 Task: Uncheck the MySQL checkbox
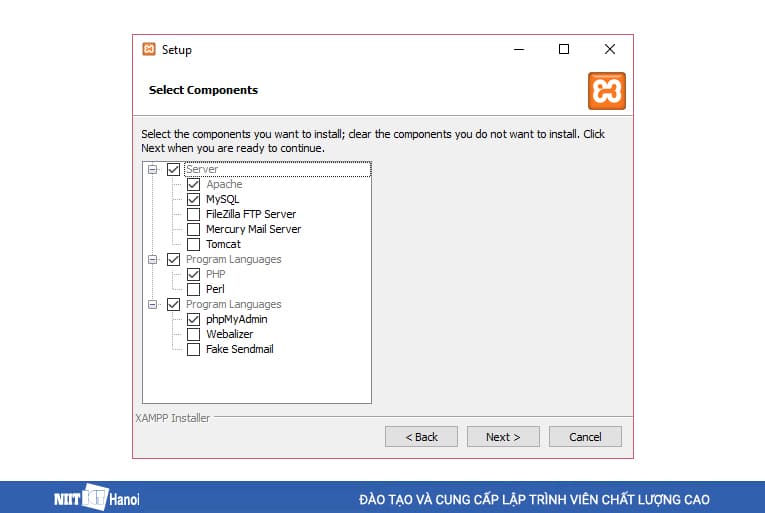pos(193,199)
